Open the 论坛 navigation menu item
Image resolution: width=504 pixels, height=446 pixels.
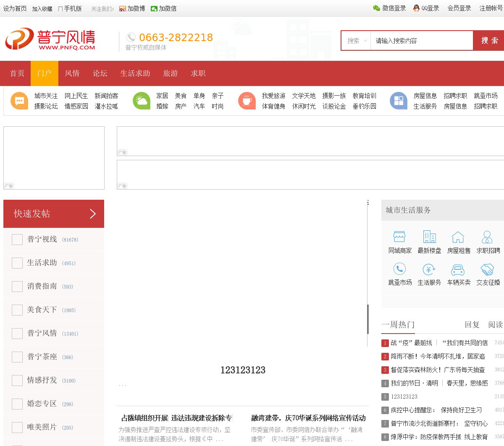tap(100, 73)
